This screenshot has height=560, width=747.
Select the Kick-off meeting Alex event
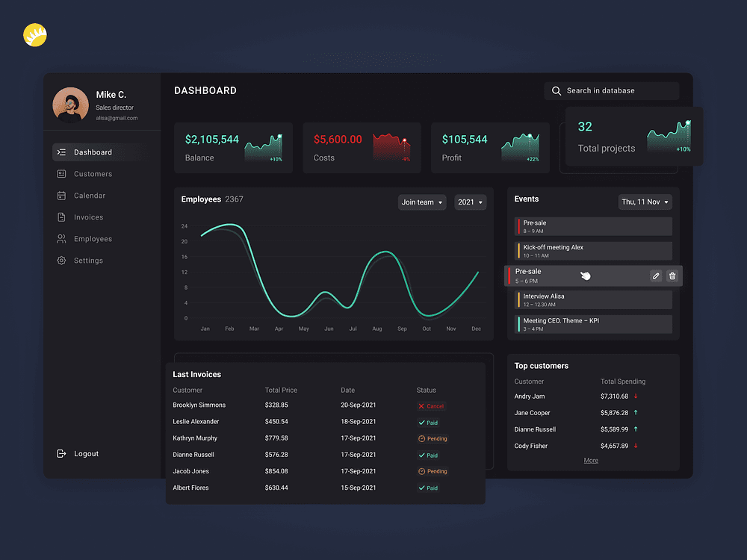(595, 251)
